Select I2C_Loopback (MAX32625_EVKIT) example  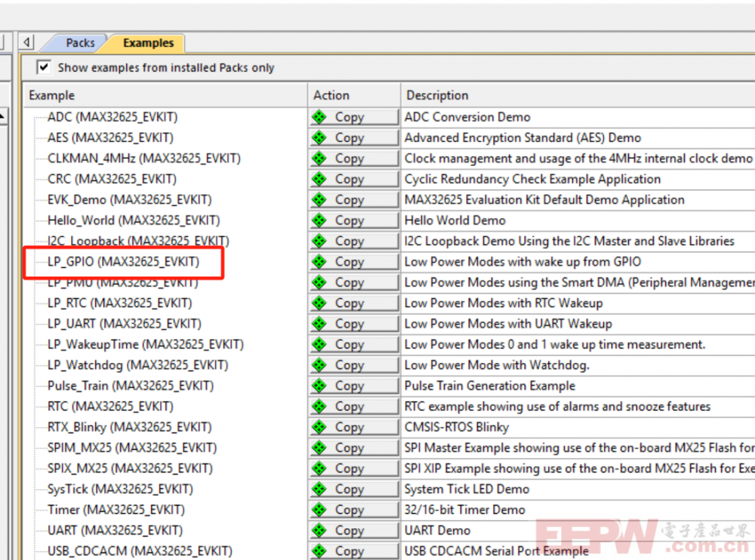138,241
